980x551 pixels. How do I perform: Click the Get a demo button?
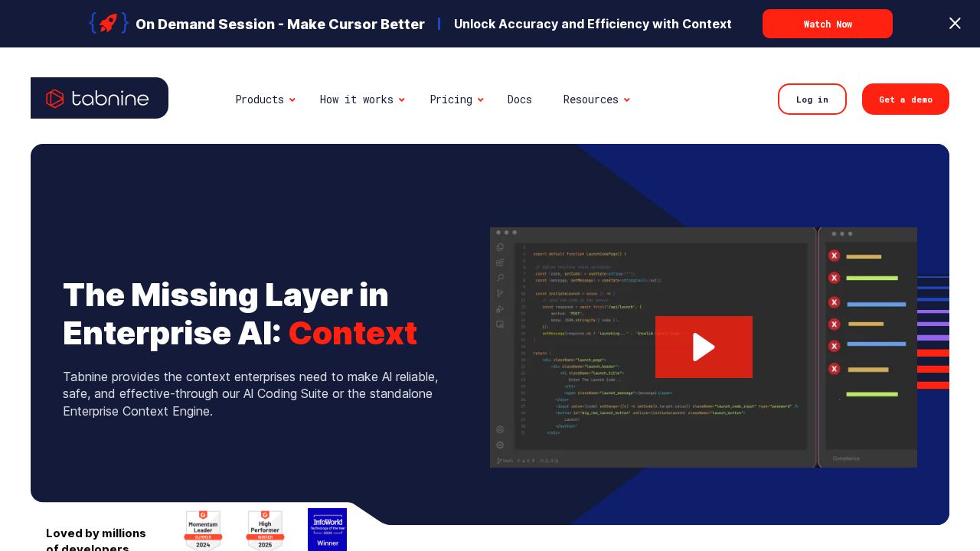(x=906, y=99)
